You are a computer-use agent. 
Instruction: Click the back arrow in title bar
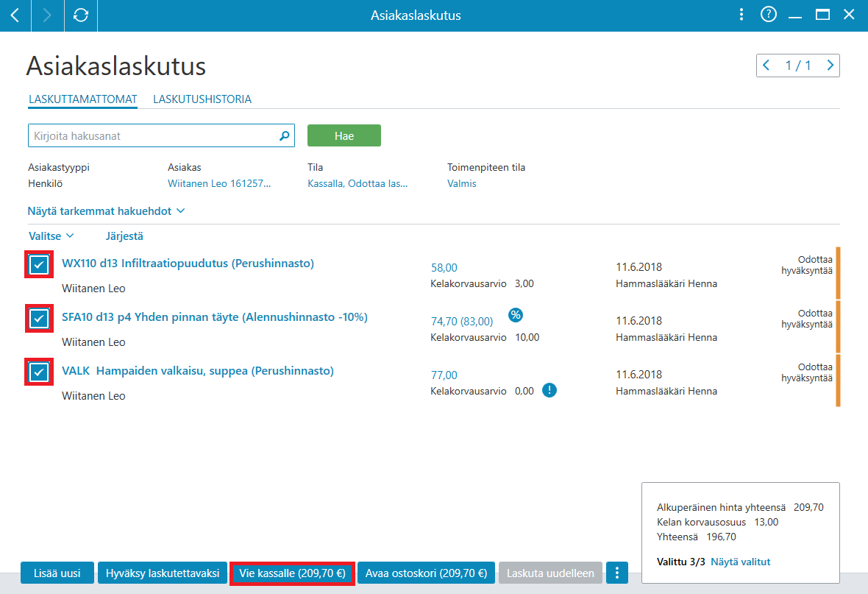point(15,15)
